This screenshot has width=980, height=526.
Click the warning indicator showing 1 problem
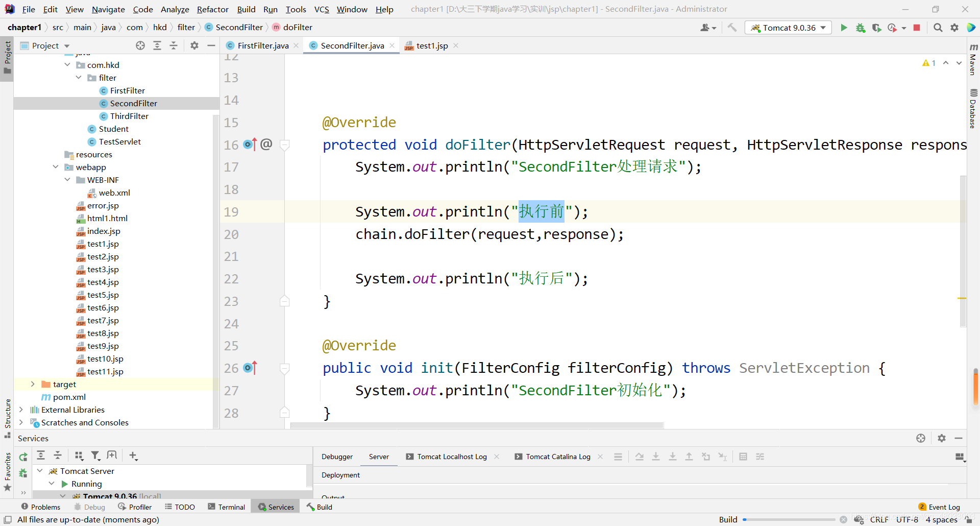coord(929,63)
